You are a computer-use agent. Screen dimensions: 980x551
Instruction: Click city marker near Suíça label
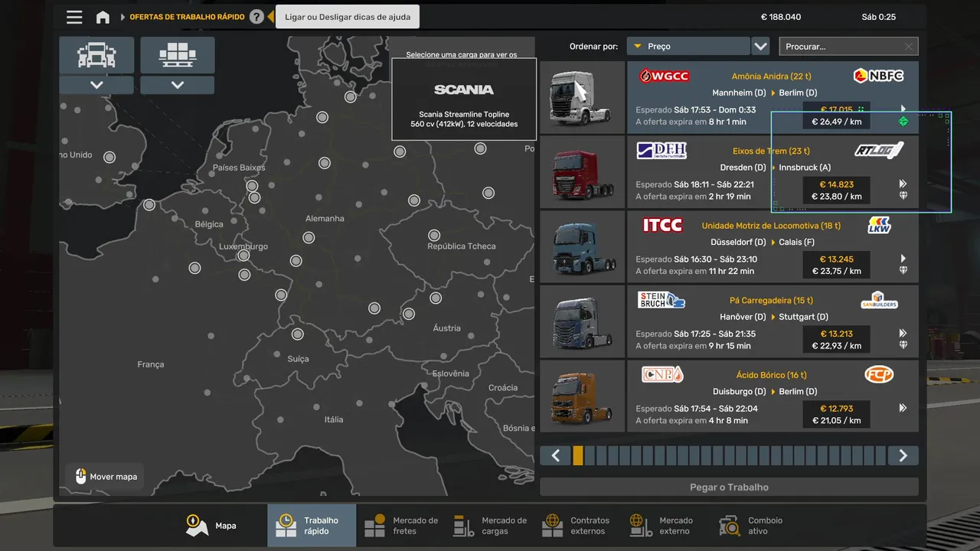point(298,334)
